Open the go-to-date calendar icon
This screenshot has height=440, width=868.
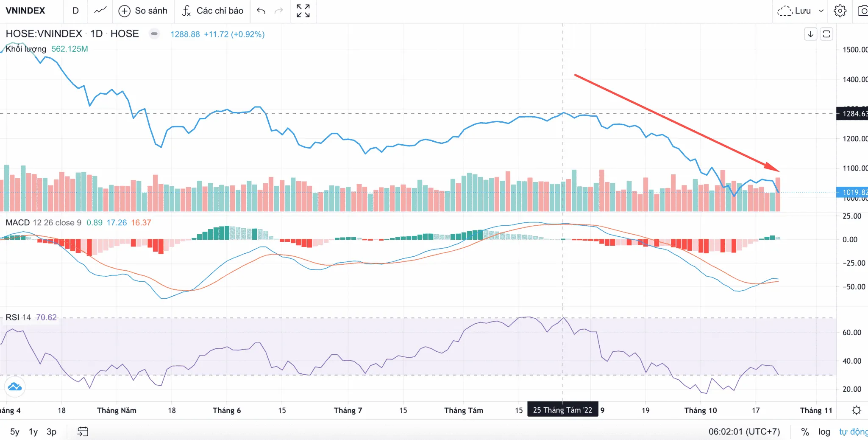point(83,432)
